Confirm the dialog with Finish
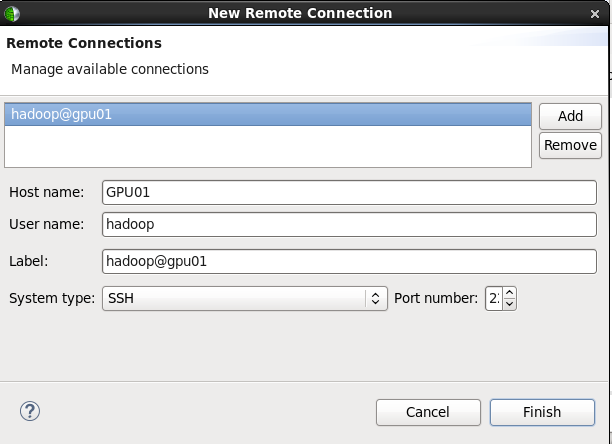Viewport: 612px width, 444px height. tap(542, 412)
